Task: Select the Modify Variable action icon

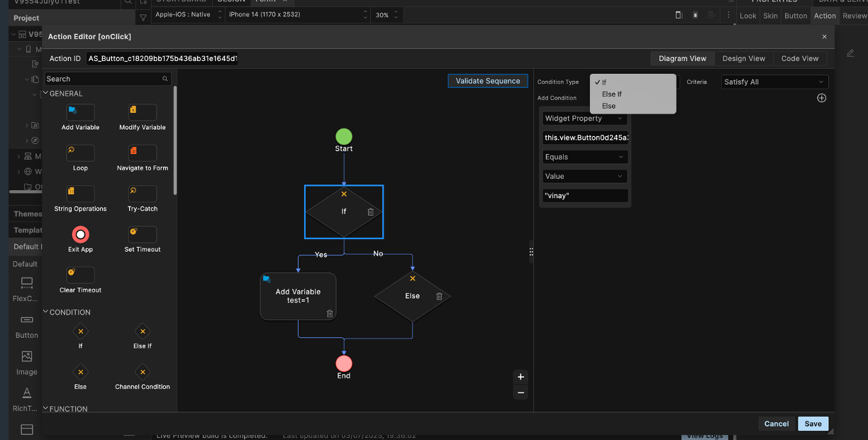Action: 142,112
